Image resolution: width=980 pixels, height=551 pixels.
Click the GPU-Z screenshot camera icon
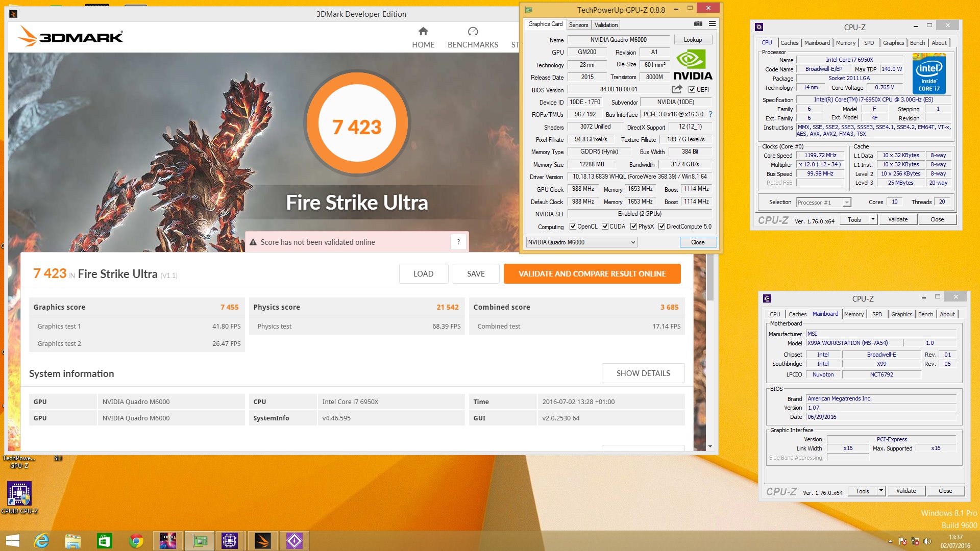pos(698,24)
